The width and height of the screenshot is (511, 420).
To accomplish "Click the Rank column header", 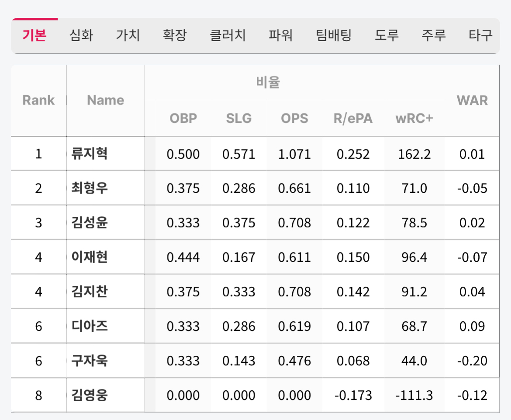I will point(38,101).
